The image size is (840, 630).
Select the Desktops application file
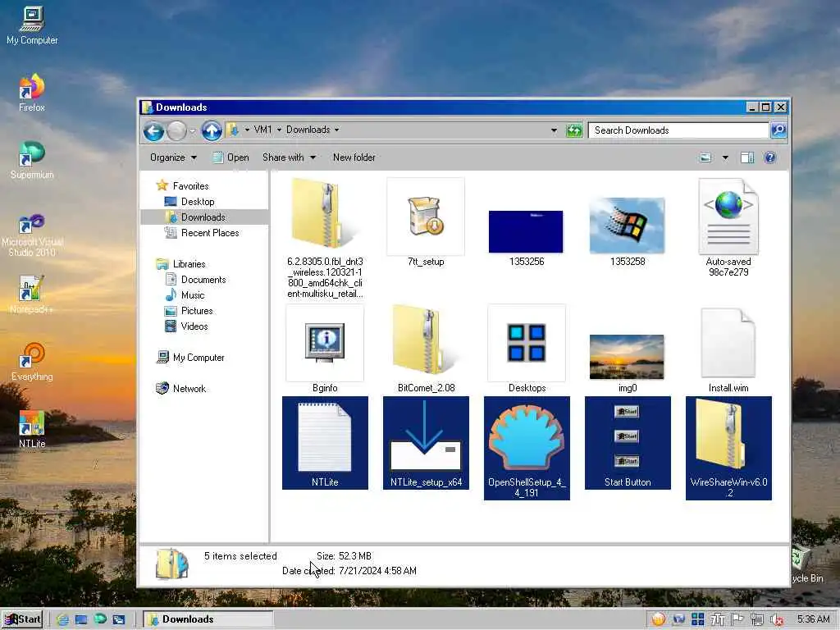(527, 349)
